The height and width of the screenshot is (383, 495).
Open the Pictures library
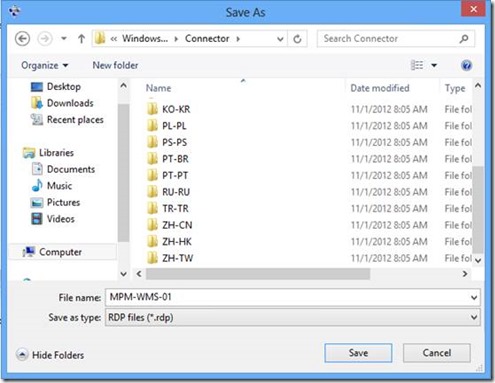55,202
